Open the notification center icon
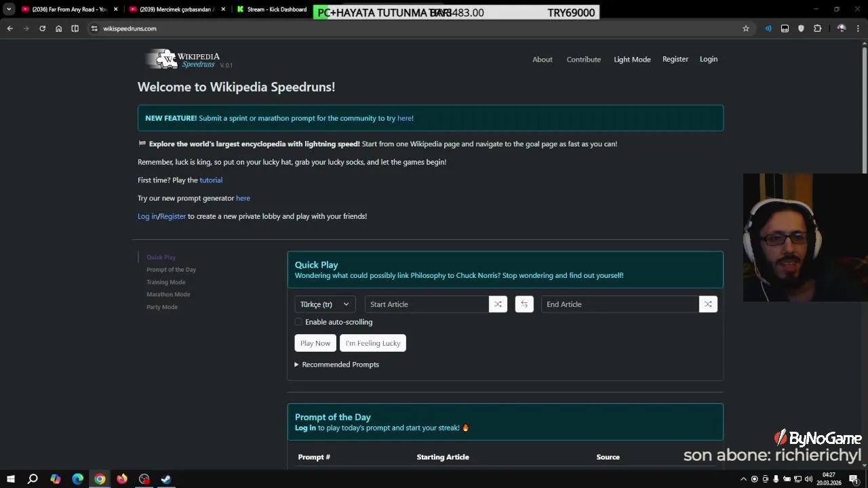Screen dimensions: 868x488 [854, 479]
